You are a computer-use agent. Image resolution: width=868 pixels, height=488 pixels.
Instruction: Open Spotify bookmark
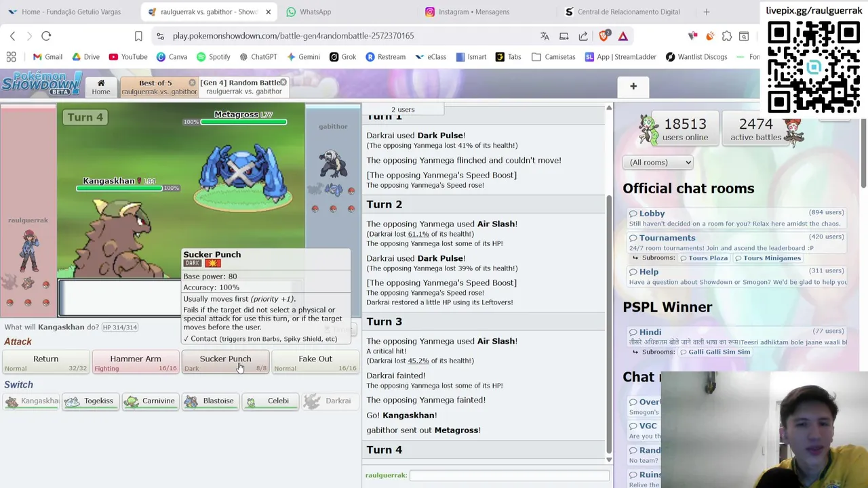tap(213, 57)
